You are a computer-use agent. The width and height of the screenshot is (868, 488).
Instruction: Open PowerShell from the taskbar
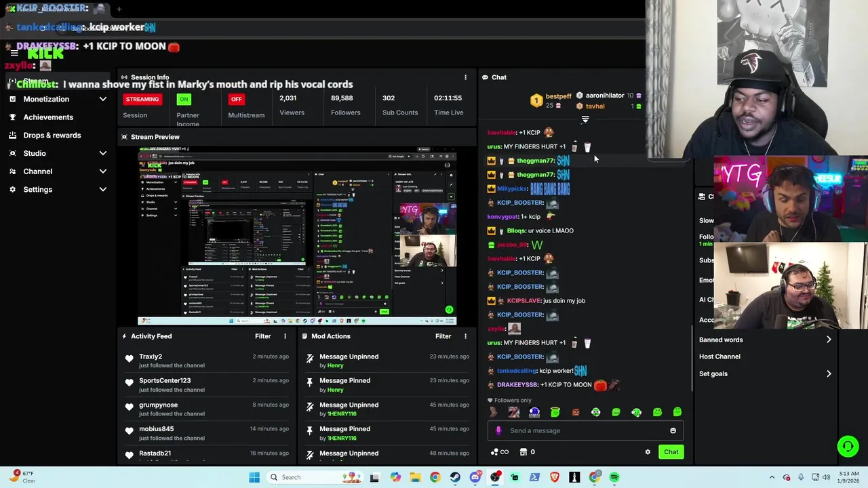click(x=534, y=477)
